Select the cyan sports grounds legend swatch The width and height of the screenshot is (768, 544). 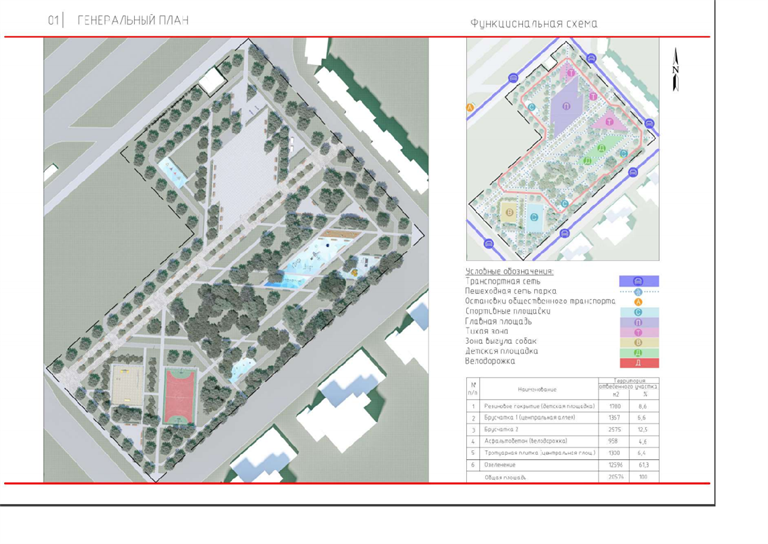[637, 311]
